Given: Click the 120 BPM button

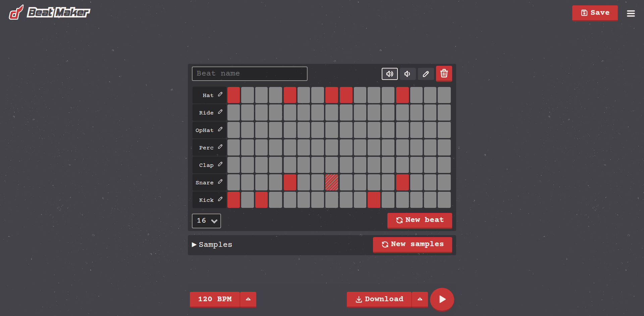Looking at the screenshot, I should point(215,299).
